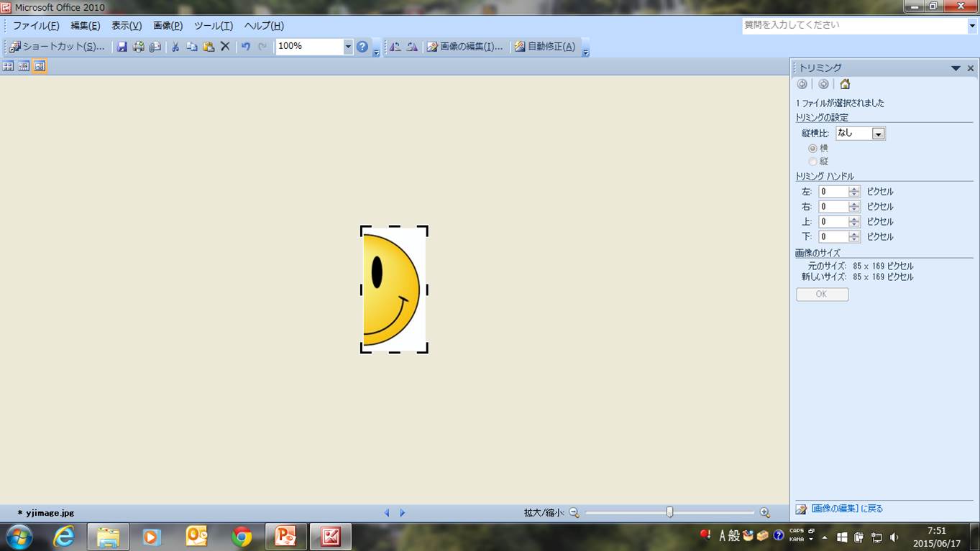980x551 pixels.
Task: Show hidden system tray icons
Action: [x=824, y=537]
